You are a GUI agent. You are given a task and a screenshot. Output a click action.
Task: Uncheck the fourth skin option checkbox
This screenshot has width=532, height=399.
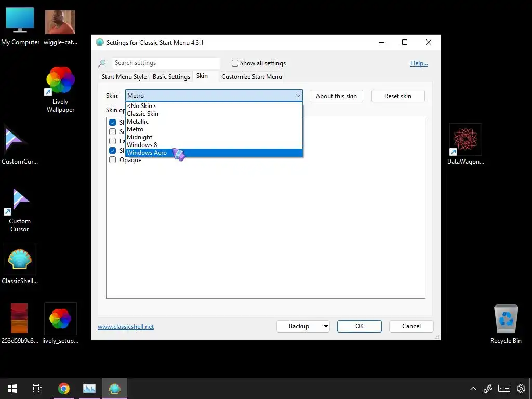coord(112,150)
